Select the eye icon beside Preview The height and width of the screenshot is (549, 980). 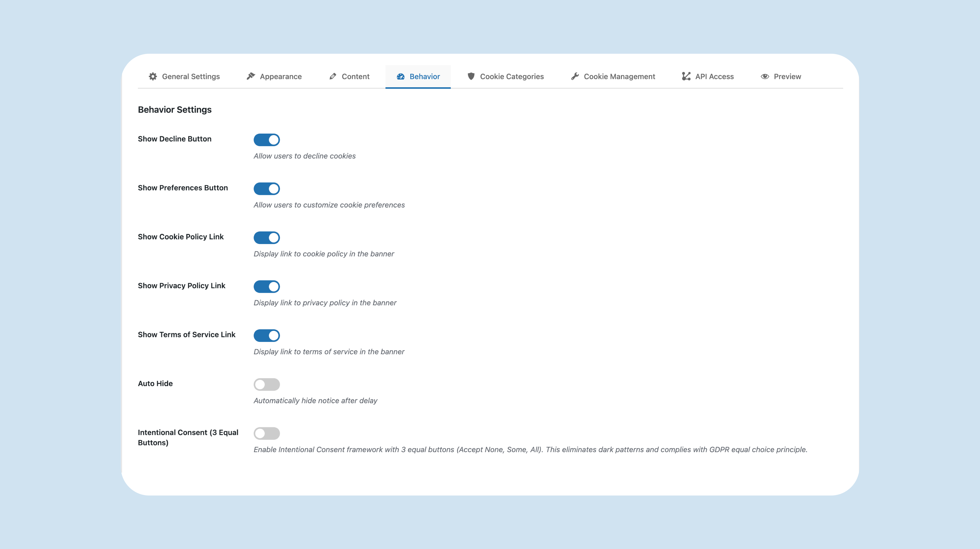pos(765,76)
